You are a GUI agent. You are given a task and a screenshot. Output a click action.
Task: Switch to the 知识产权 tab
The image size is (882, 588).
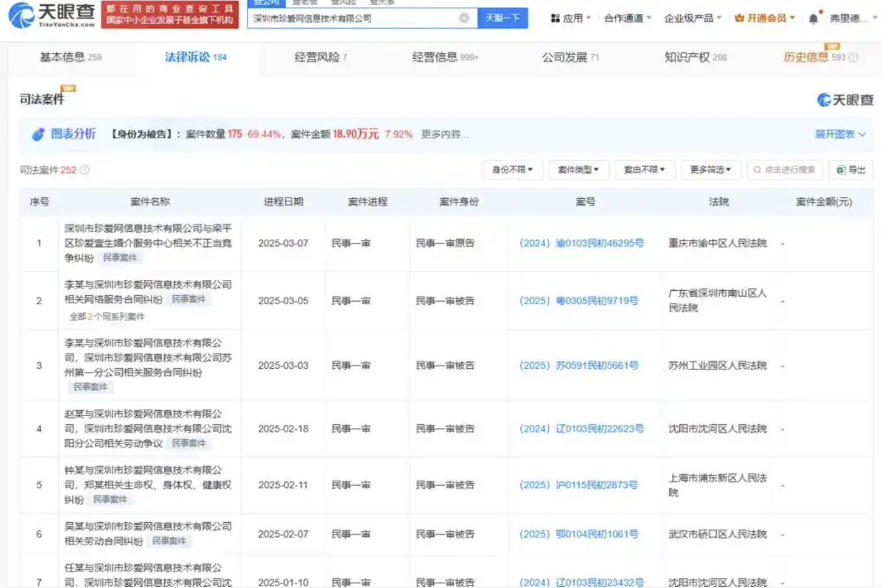coord(695,58)
